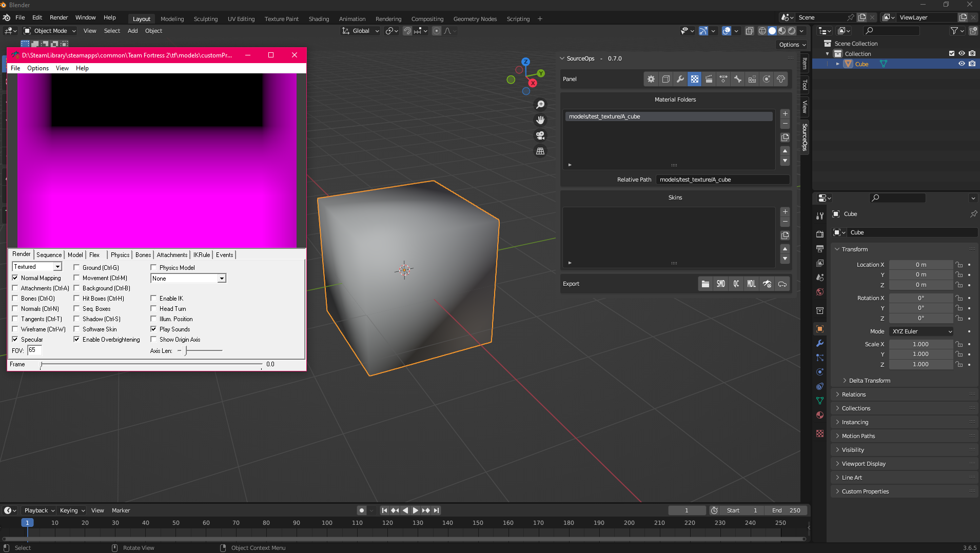Open the Tool properties tab

pos(820,216)
